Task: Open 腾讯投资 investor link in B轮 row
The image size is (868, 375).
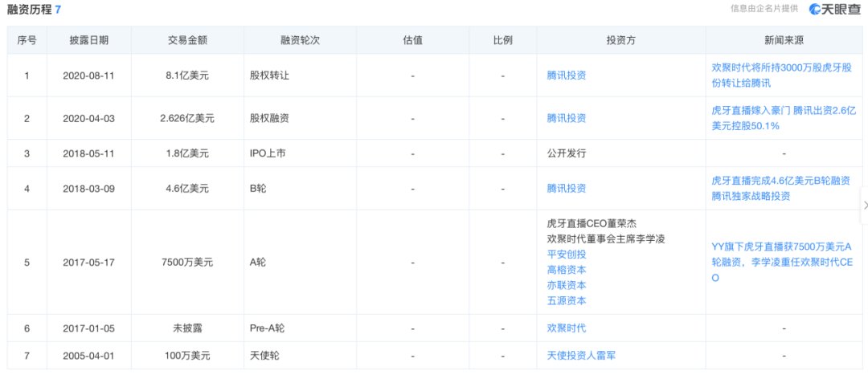Action: 567,188
